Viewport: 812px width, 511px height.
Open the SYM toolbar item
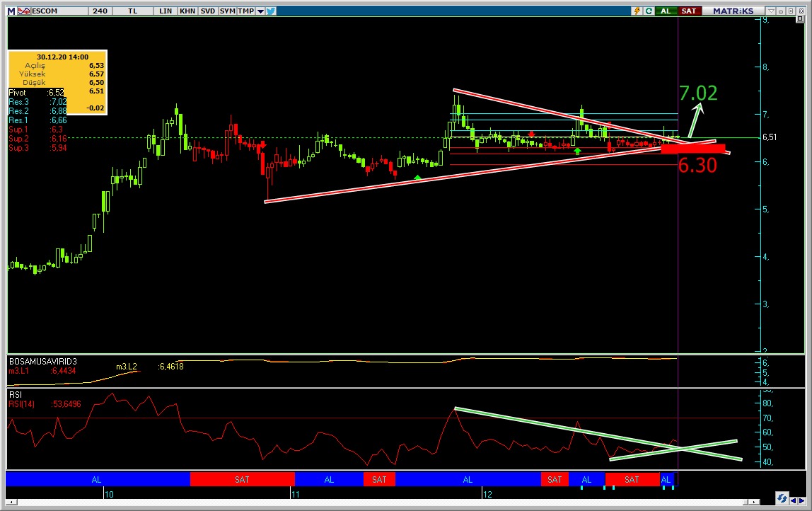227,11
